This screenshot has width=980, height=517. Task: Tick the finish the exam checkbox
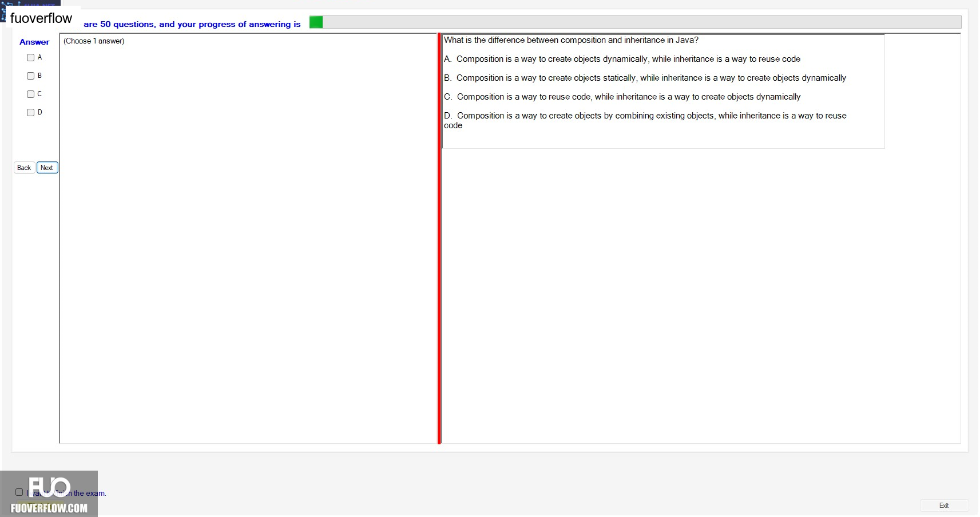coord(19,492)
